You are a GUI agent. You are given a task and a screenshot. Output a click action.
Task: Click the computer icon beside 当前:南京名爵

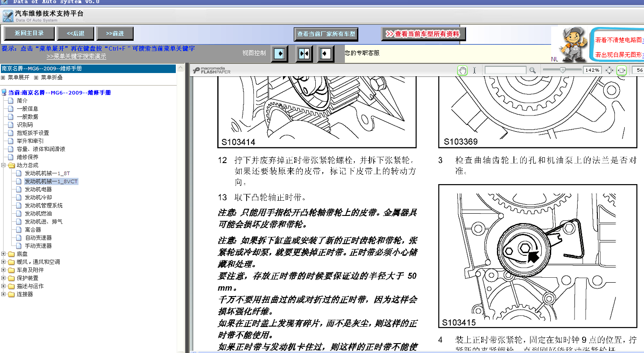(4, 93)
